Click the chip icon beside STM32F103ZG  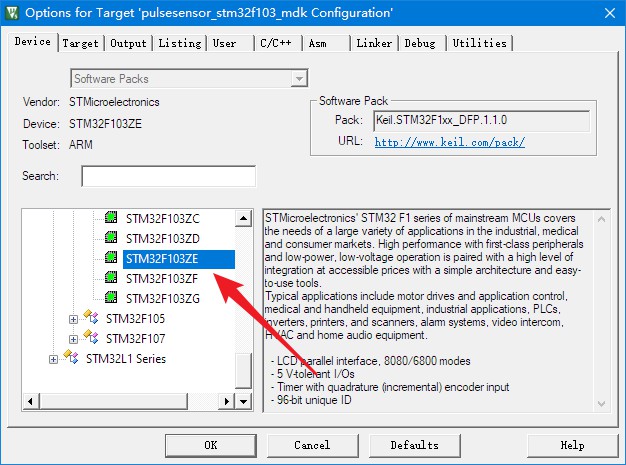click(x=111, y=297)
